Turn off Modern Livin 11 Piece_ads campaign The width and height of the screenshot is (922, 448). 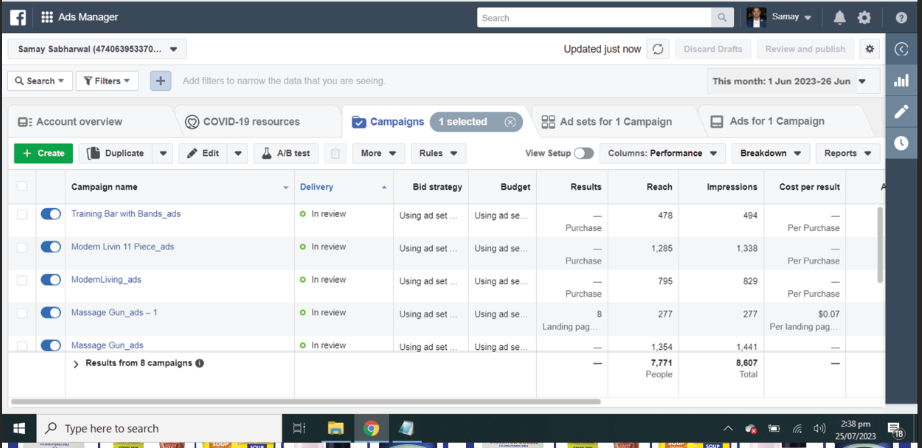51,248
